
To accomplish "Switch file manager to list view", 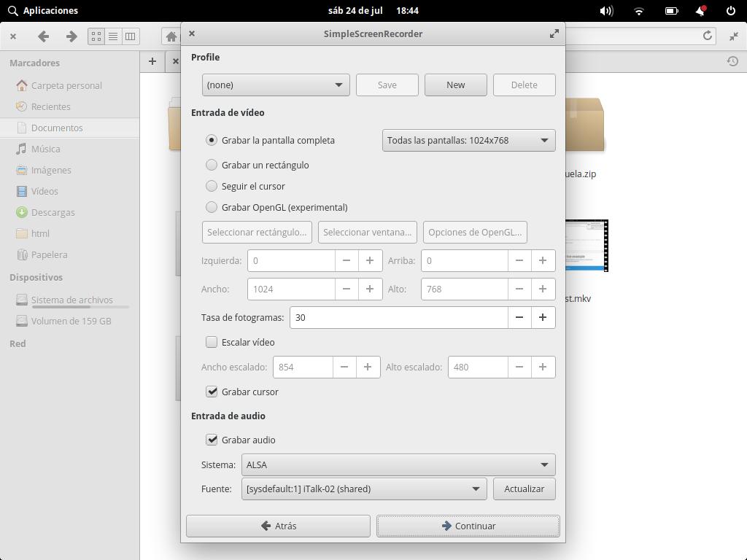I will [x=113, y=36].
